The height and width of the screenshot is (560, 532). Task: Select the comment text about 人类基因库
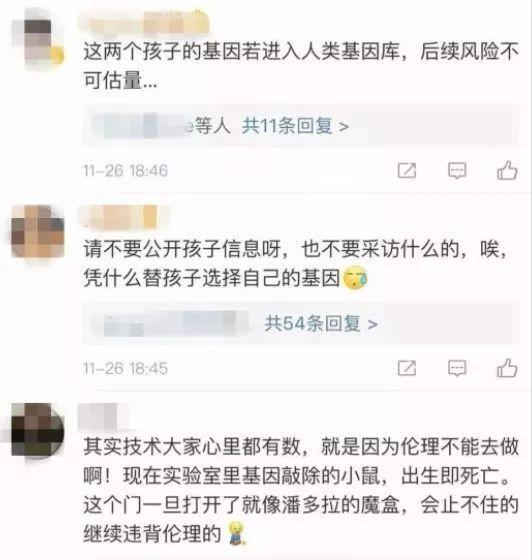(x=301, y=66)
